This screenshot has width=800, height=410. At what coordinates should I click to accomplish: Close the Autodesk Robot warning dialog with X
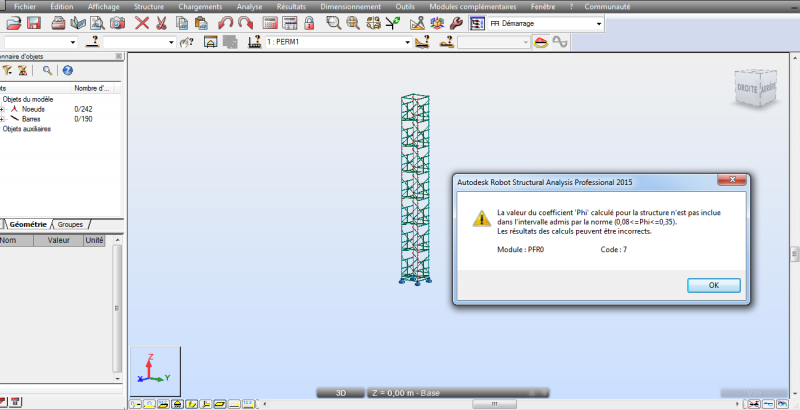[732, 180]
